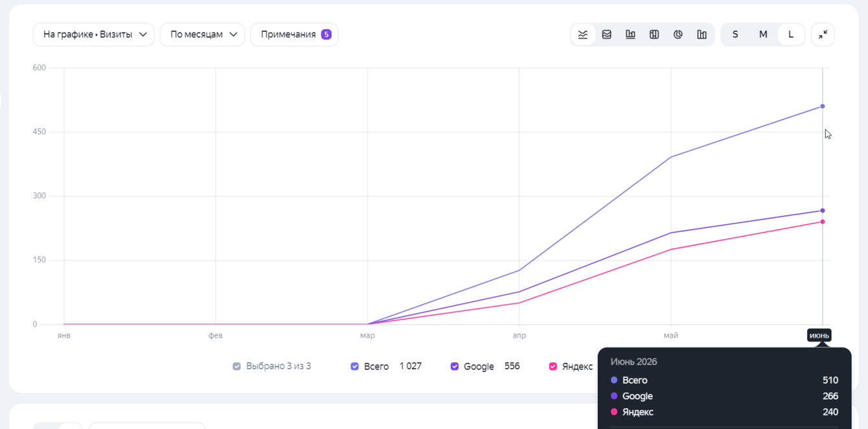
Task: Click the май label on the axis
Action: coord(671,335)
